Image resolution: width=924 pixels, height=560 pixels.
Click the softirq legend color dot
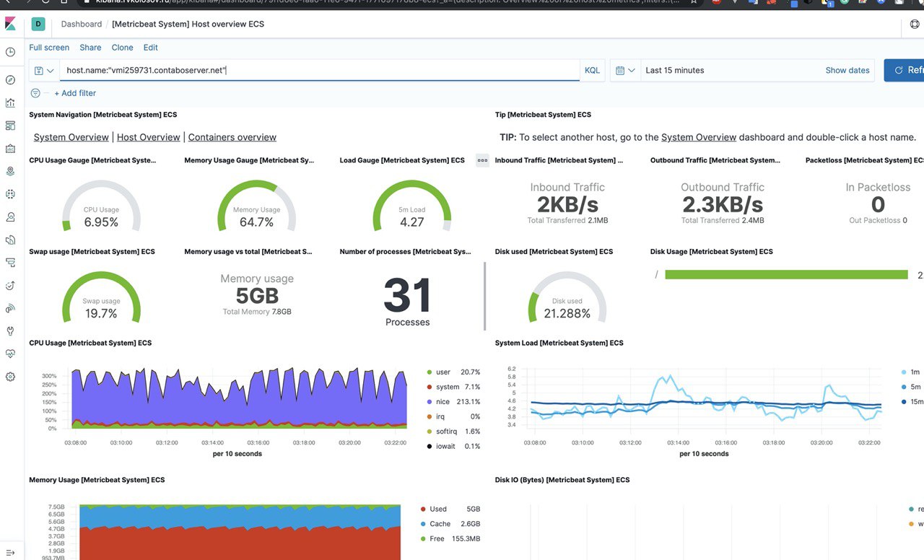pyautogui.click(x=430, y=432)
